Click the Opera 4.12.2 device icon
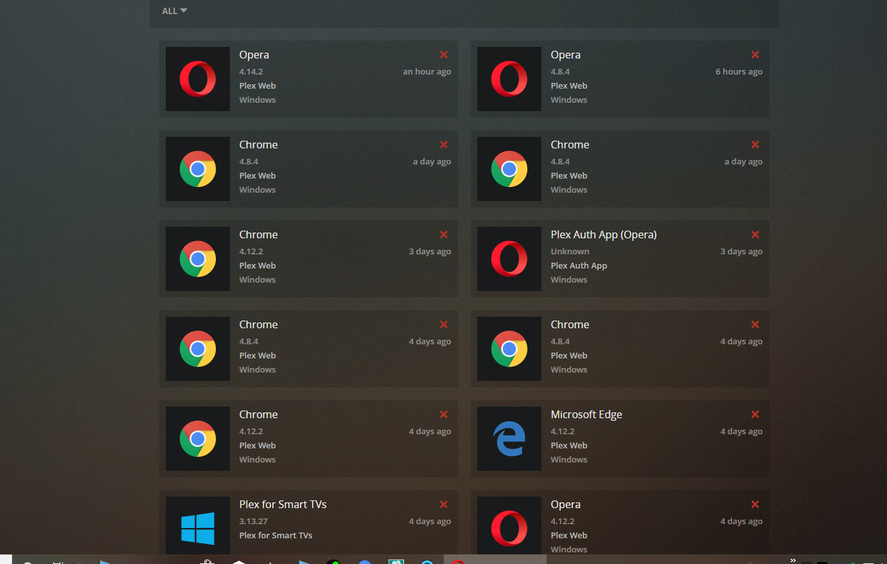The height and width of the screenshot is (564, 887). tap(509, 526)
